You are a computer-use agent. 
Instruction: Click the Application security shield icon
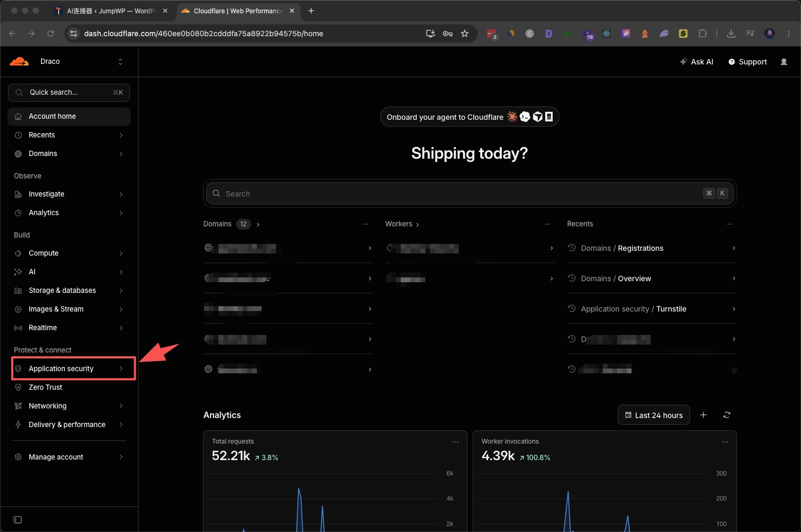(18, 369)
